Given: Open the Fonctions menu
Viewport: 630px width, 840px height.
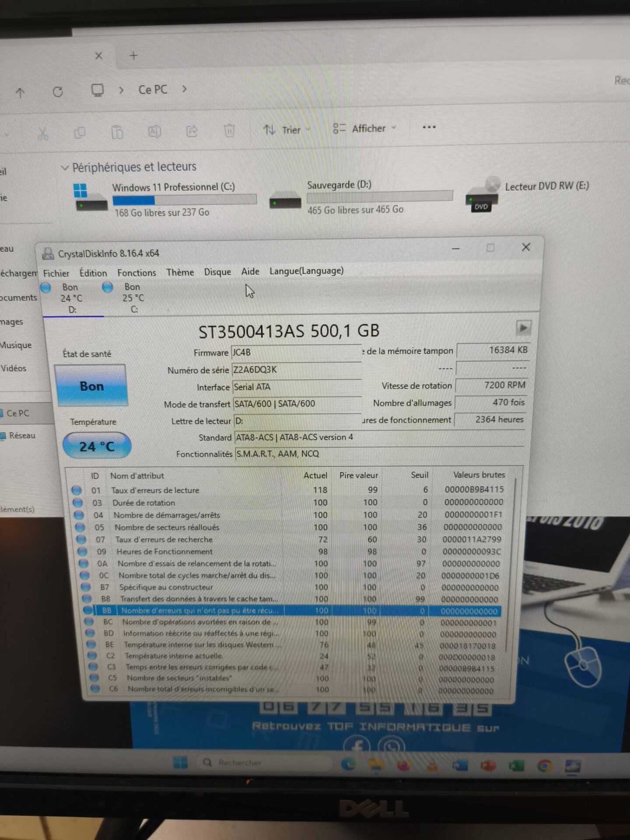Looking at the screenshot, I should pyautogui.click(x=136, y=273).
